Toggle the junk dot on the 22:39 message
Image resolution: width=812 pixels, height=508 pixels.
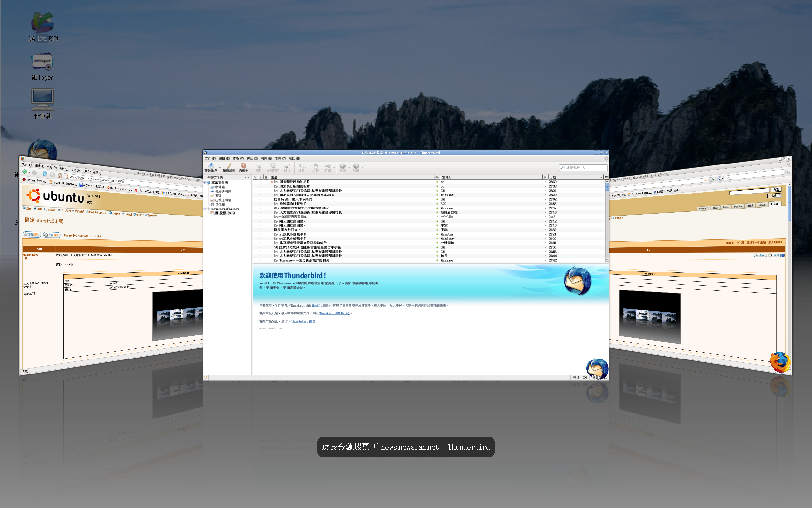click(545, 182)
